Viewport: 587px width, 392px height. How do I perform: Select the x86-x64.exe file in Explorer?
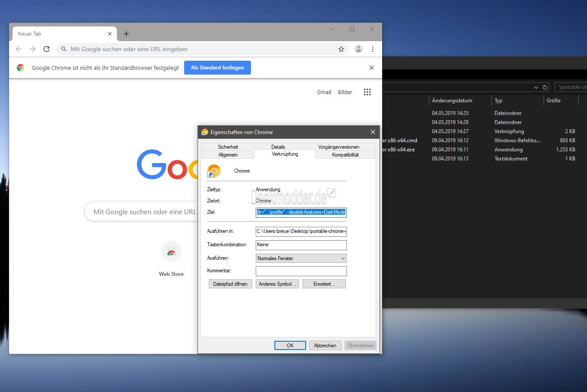pyautogui.click(x=480, y=150)
